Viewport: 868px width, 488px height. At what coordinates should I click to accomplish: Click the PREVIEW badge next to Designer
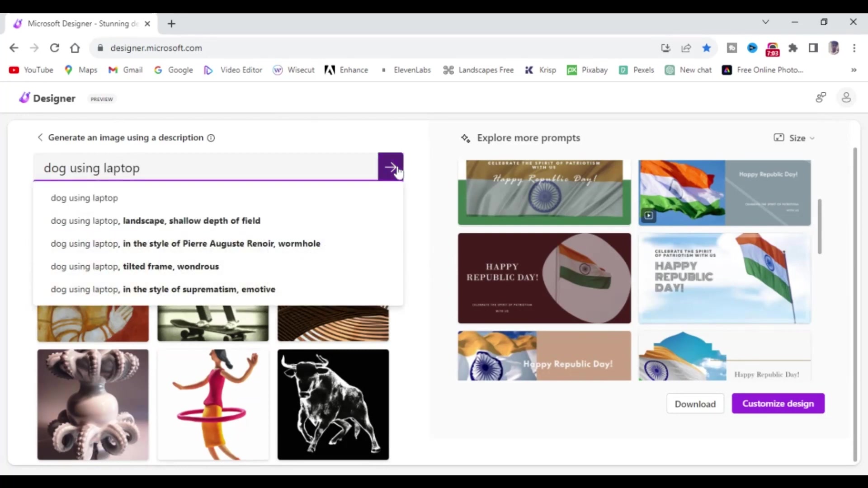101,99
